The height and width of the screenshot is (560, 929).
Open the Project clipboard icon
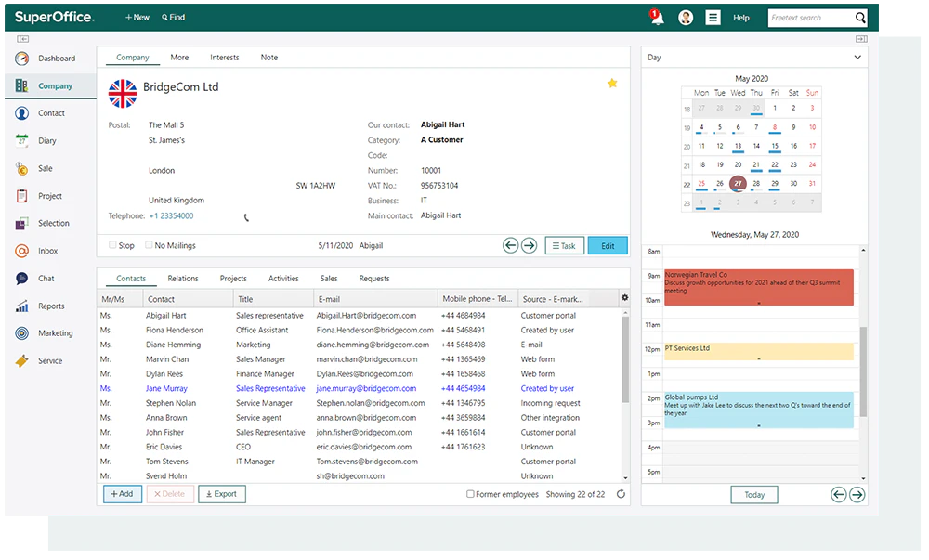(x=22, y=196)
